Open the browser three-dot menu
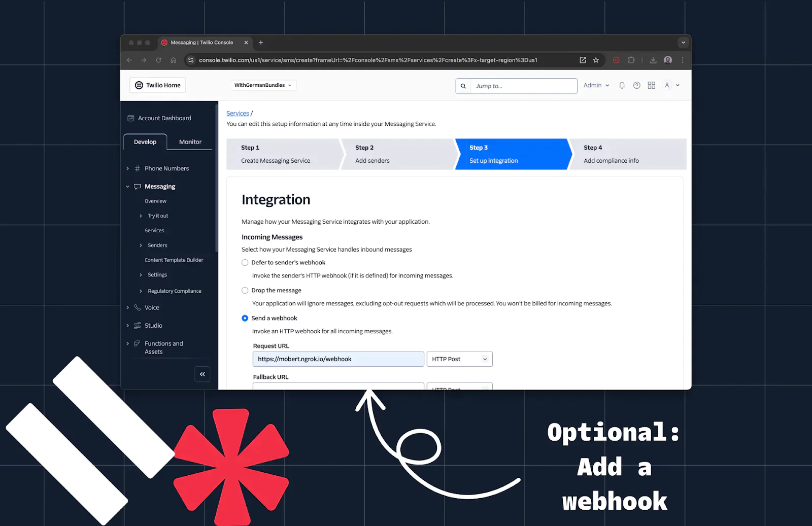 point(683,60)
